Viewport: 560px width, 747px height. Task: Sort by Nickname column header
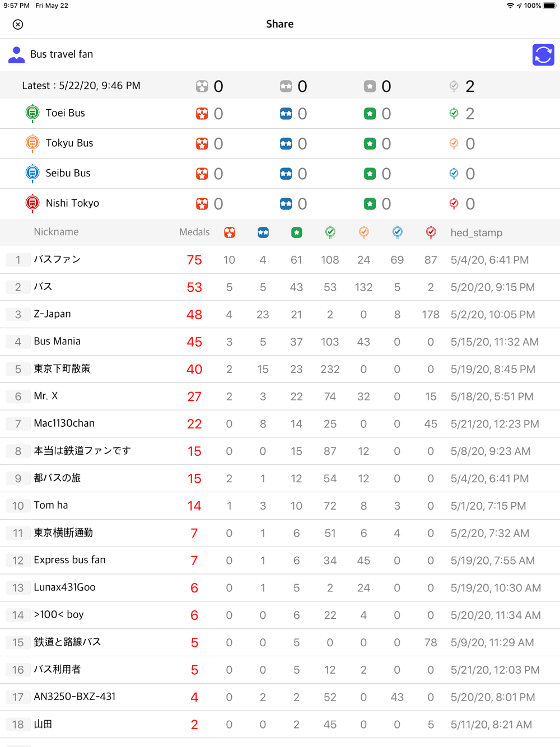coord(56,232)
